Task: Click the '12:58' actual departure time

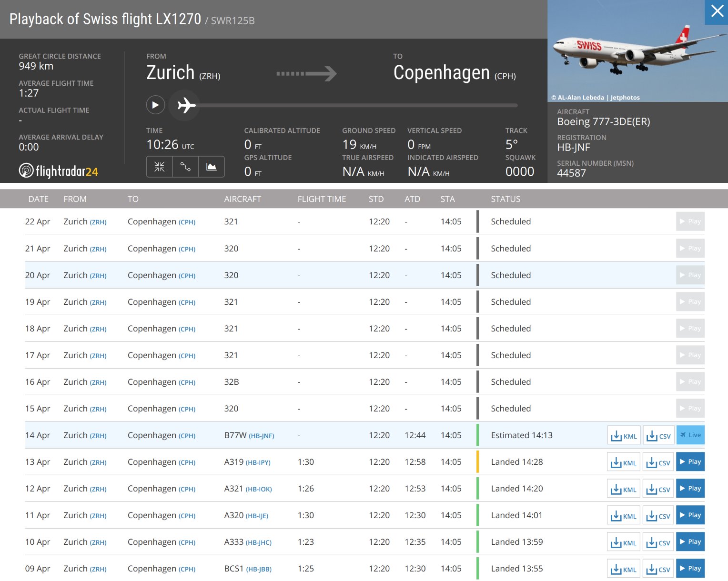Action: tap(415, 462)
